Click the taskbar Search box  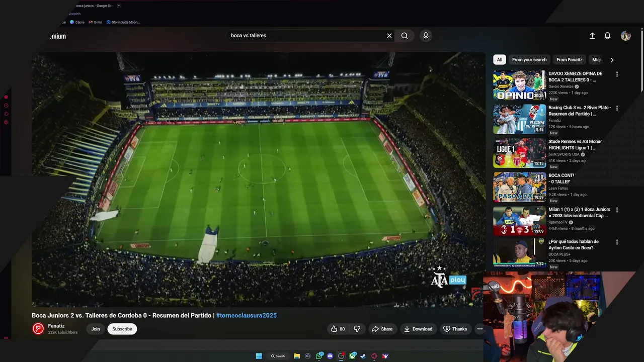(x=278, y=356)
